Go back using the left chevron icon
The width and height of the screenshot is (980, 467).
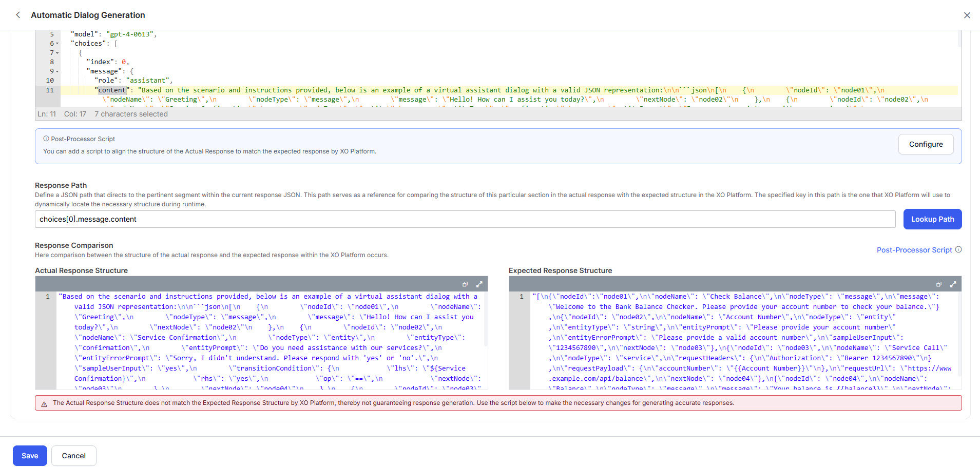(x=18, y=15)
